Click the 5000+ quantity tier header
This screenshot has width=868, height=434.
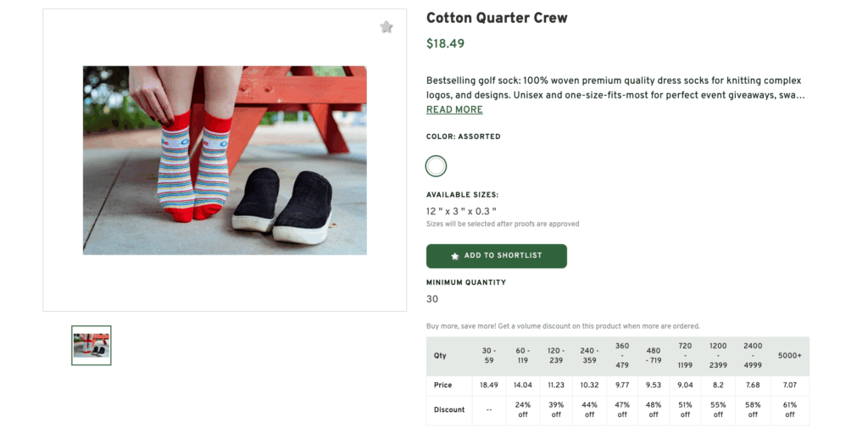[790, 356]
